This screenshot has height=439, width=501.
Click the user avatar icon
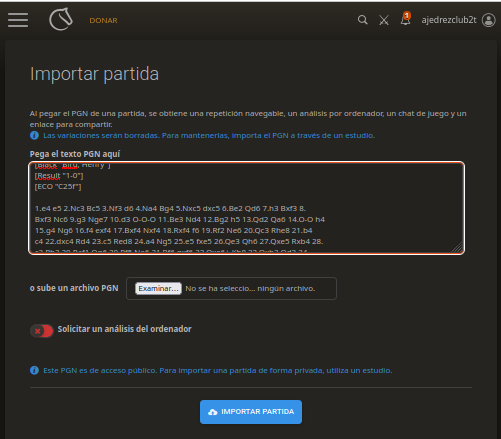[x=489, y=20]
